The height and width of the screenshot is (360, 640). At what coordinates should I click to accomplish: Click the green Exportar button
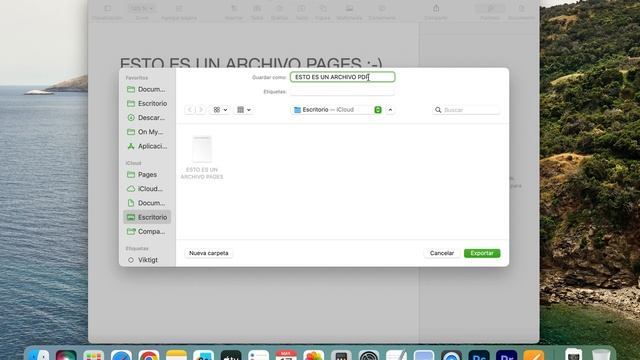[482, 253]
